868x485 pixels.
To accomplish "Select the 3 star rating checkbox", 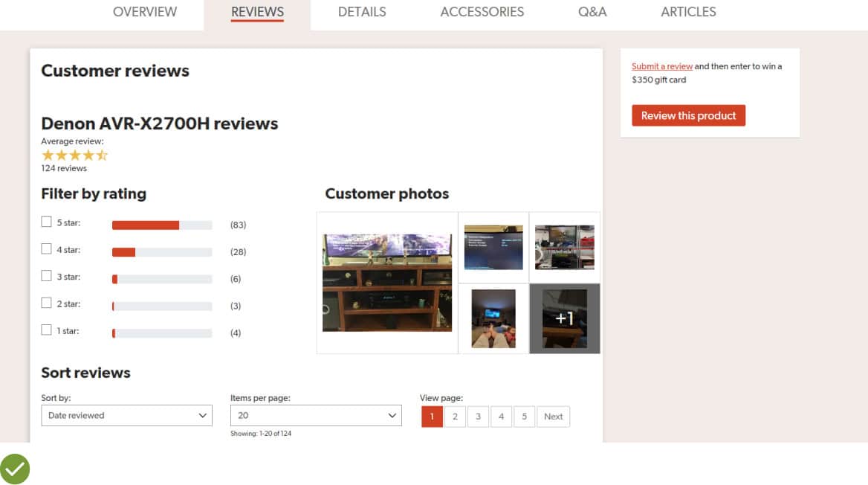I will pyautogui.click(x=46, y=276).
